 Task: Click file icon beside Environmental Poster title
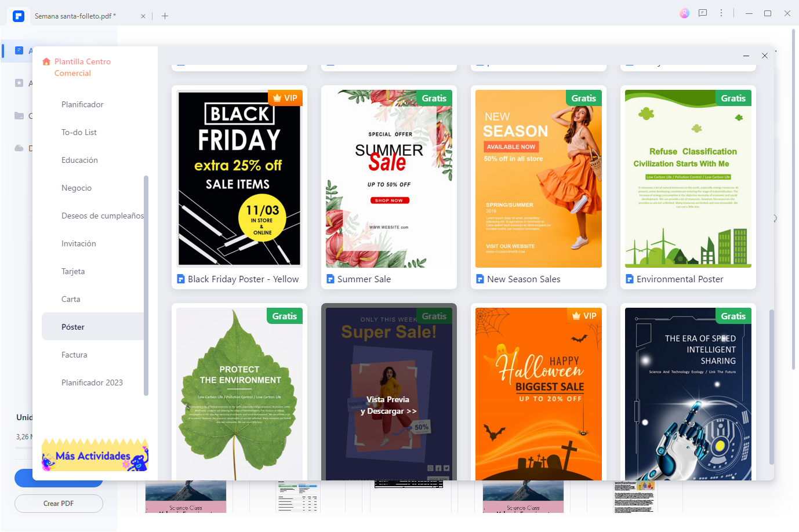630,279
